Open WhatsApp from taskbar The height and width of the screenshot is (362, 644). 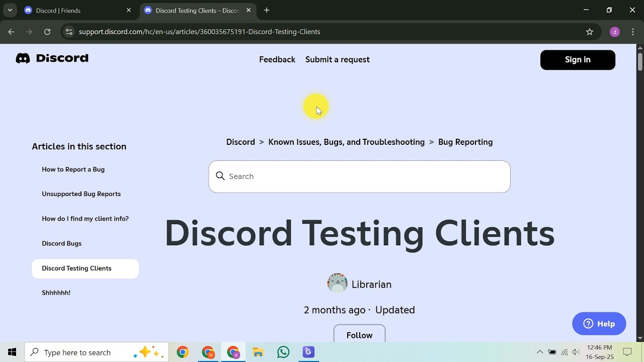pos(283,352)
